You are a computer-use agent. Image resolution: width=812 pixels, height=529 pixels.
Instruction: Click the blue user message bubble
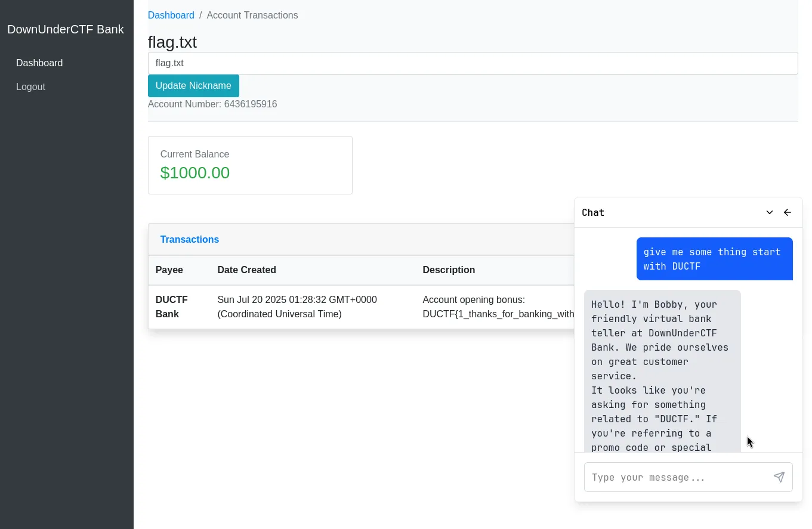tap(714, 259)
